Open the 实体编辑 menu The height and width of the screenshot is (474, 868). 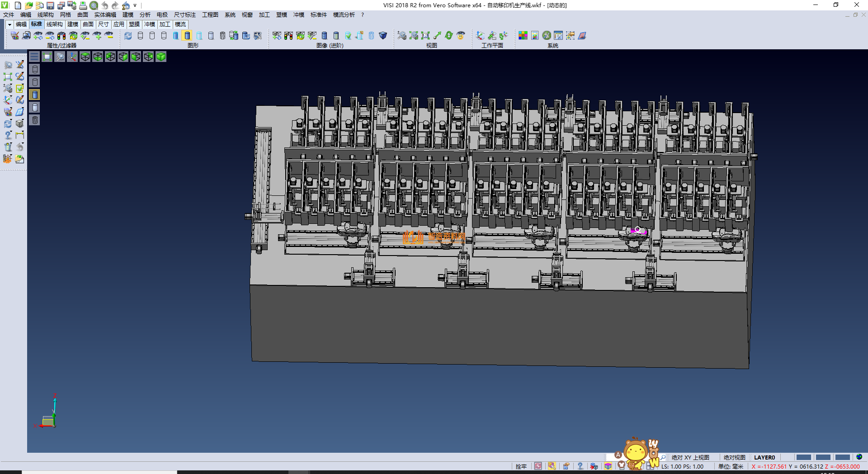[105, 15]
